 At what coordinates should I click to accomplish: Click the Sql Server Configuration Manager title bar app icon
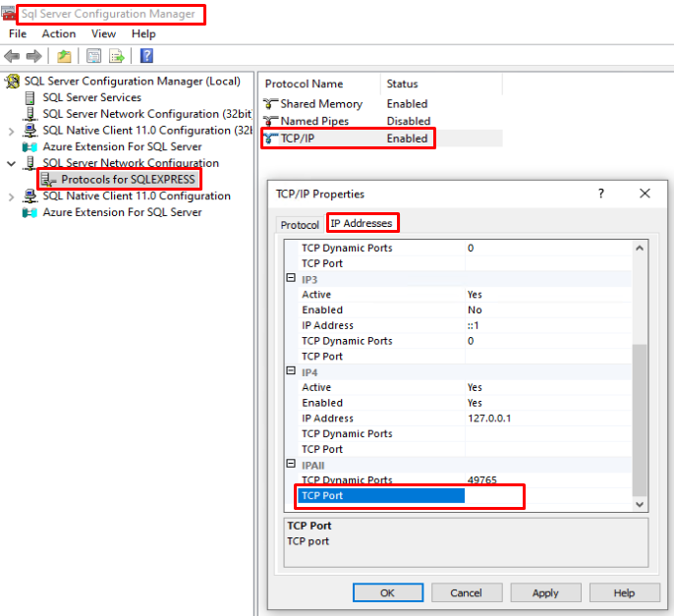click(8, 14)
